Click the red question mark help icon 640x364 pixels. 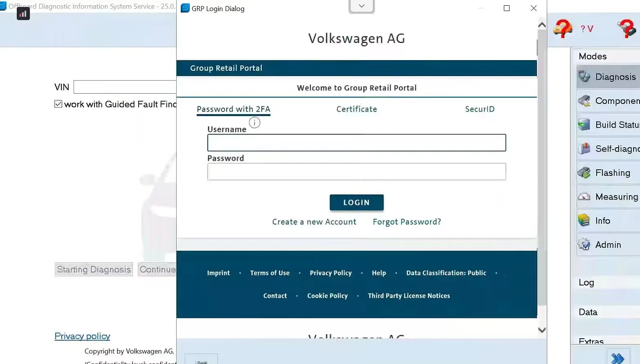[x=626, y=29]
